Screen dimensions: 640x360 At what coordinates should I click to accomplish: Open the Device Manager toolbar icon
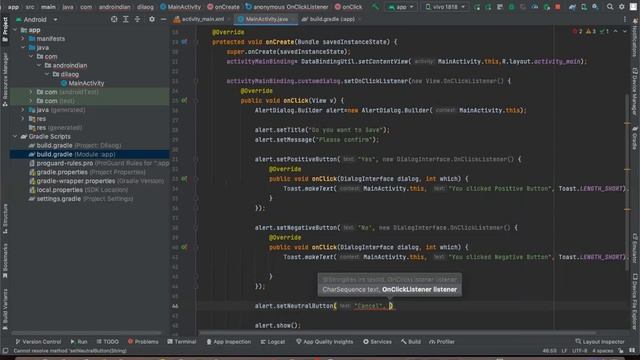click(x=584, y=7)
